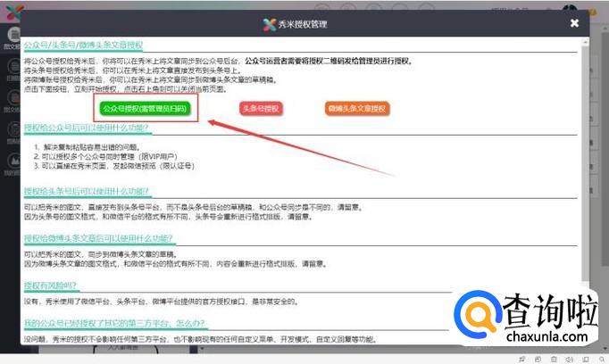
Task: Toggle the speaker sound icon in status bar
Action: 570,359
